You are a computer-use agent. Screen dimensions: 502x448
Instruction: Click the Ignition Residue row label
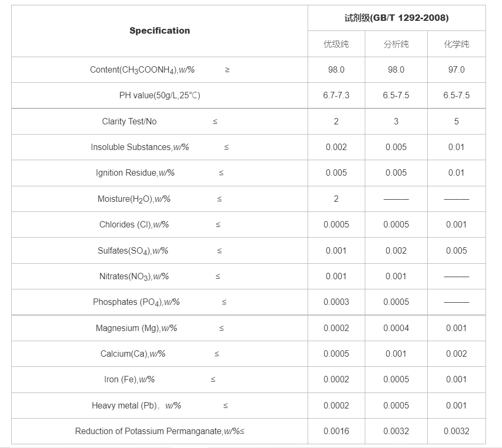pos(135,173)
